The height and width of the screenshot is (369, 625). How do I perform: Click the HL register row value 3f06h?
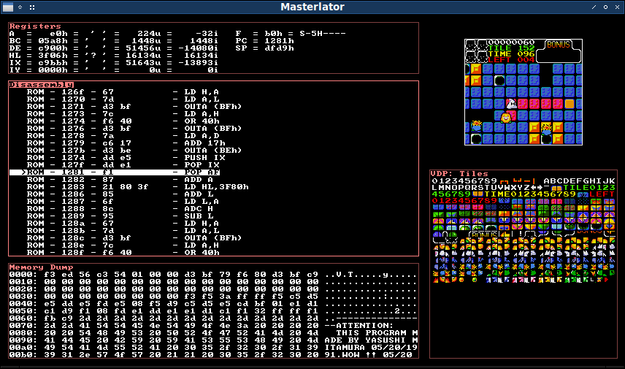coord(53,55)
